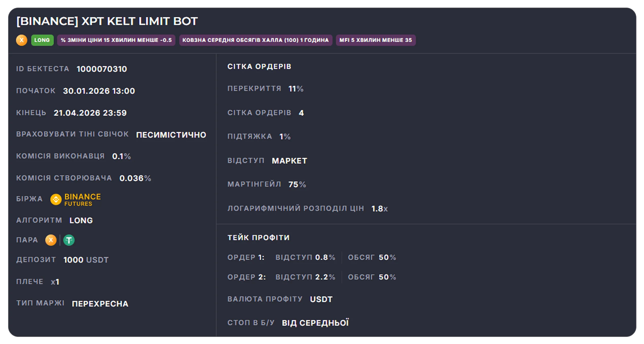644x344 pixels.
Task: Click the orange XPT coin icon in header
Action: 22,40
